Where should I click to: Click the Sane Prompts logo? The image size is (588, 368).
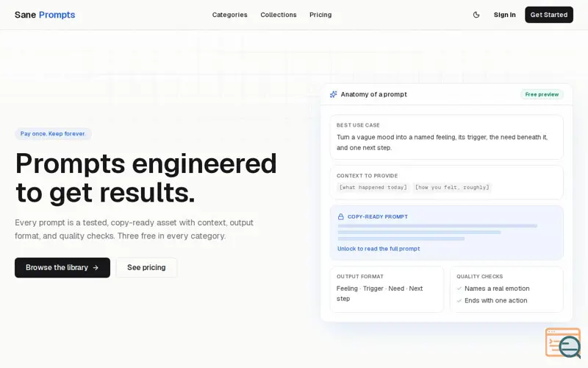[45, 15]
